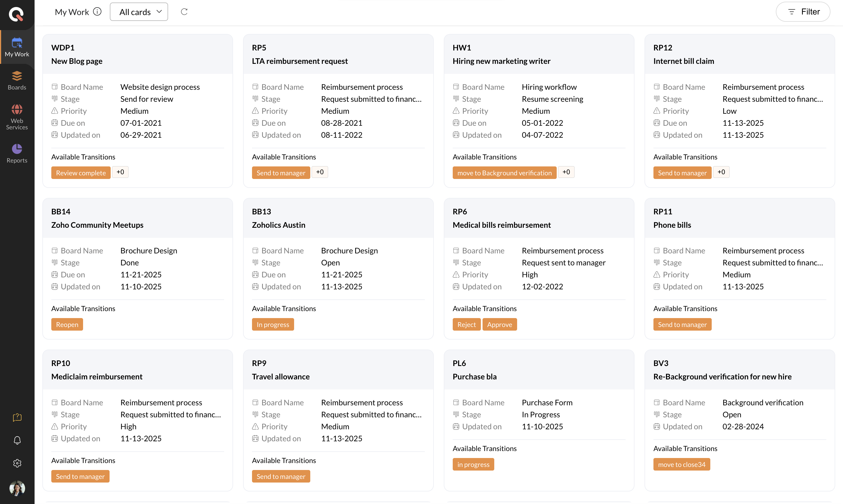The height and width of the screenshot is (504, 843).
Task: Click the refresh icon next to All cards
Action: (x=184, y=12)
